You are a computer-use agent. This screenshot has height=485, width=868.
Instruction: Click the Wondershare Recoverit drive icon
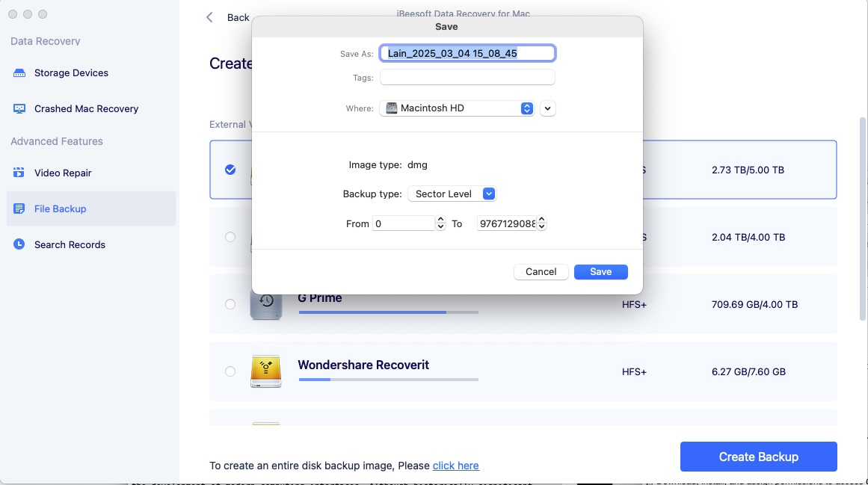(x=266, y=371)
